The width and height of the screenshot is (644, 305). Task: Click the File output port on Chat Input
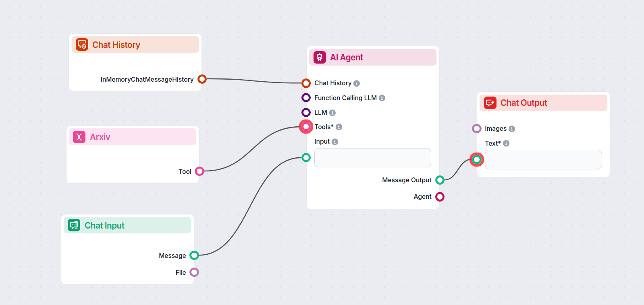[x=194, y=272]
